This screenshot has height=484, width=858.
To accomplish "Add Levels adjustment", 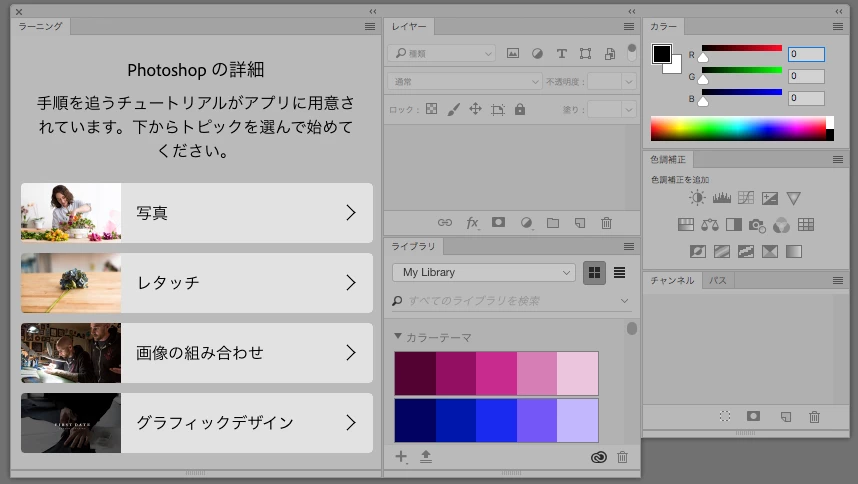I will [722, 197].
